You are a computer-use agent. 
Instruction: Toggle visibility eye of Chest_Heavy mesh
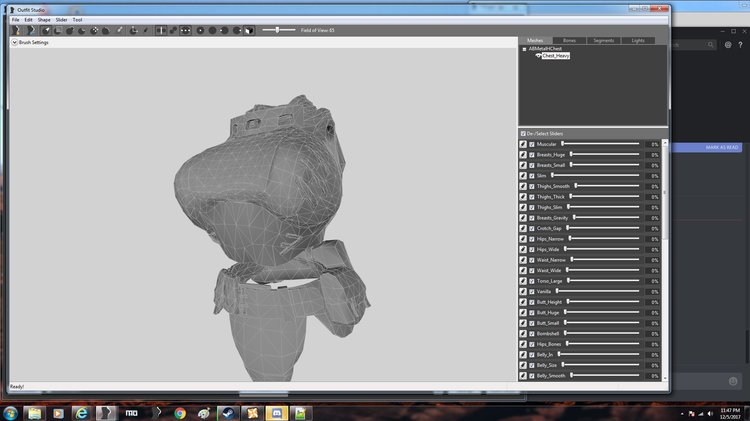(538, 56)
